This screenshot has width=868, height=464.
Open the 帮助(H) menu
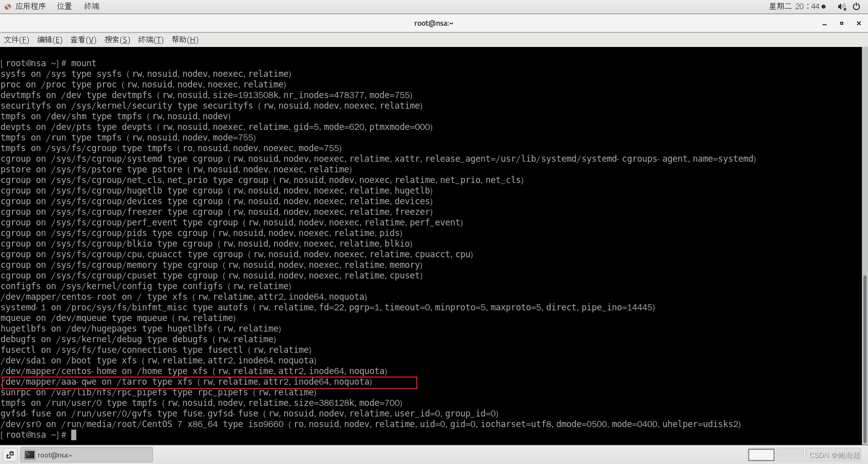[x=185, y=39]
